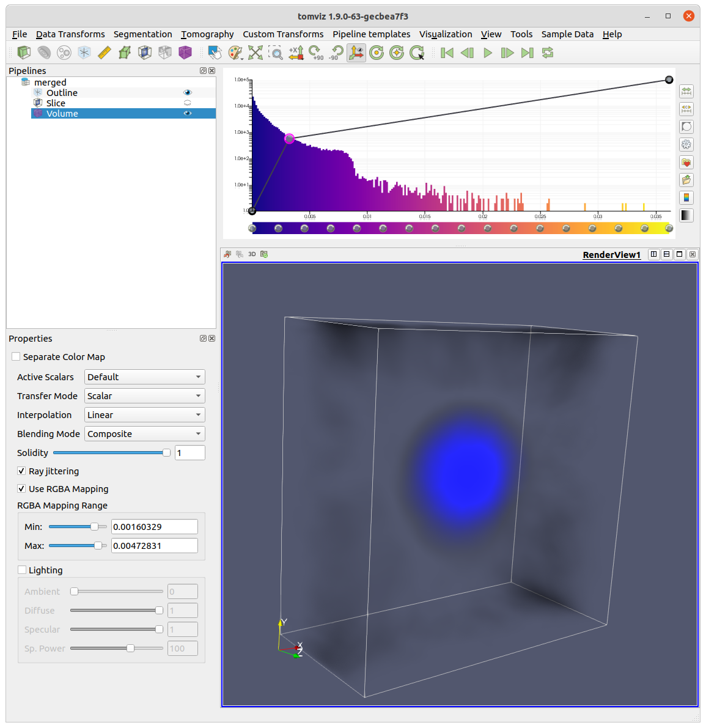Enable Separate Color Map checkbox
The image size is (706, 728).
[17, 356]
